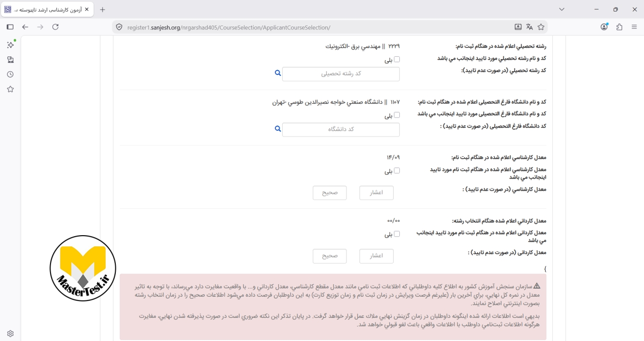Click label معدل كارداني اعلام شده هنگام انتخاب رشته
Viewport: 644px width, 341px height.
pyautogui.click(x=499, y=221)
